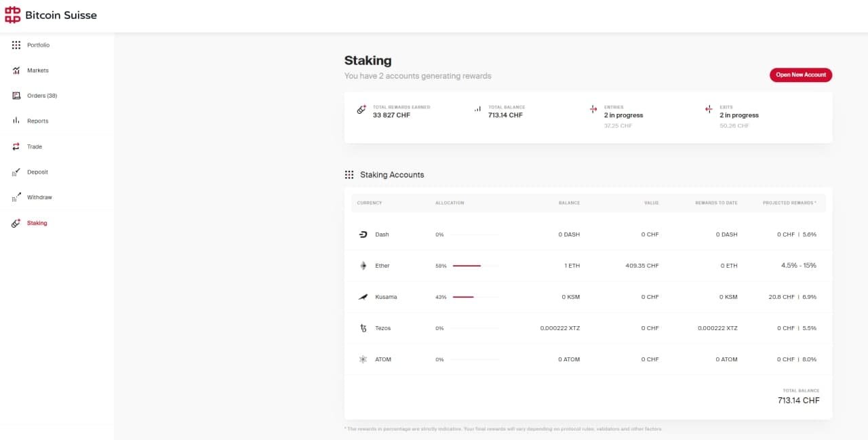Click the Trade arrows icon

[x=16, y=146]
